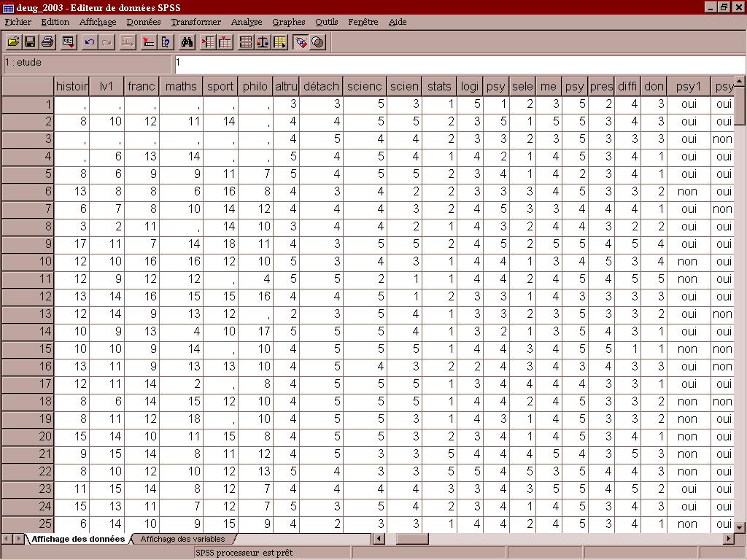Open the Select Cases toolbar icon
Screen dimensions: 747x560
279,42
